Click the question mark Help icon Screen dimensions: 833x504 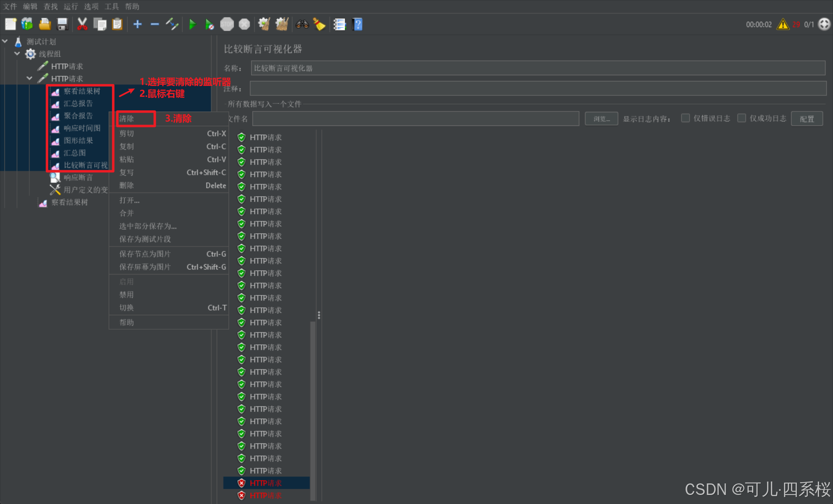357,24
